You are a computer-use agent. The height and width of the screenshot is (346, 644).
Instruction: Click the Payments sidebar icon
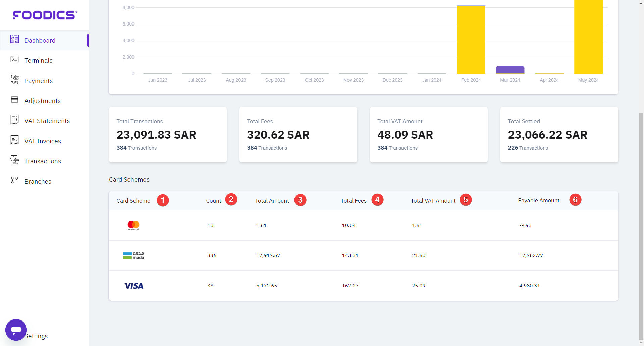[x=15, y=80]
